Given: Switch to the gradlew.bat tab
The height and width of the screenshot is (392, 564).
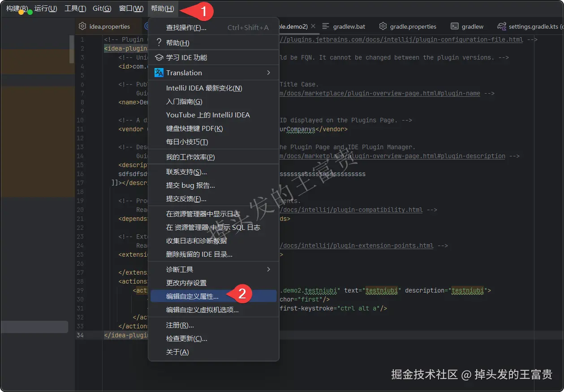Looking at the screenshot, I should [x=349, y=26].
